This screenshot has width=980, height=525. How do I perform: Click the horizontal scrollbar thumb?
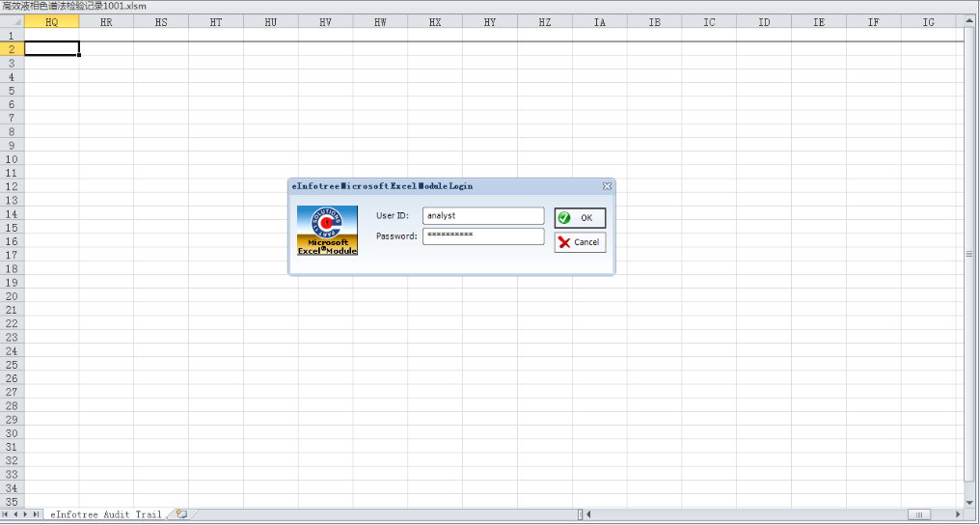tap(918, 514)
